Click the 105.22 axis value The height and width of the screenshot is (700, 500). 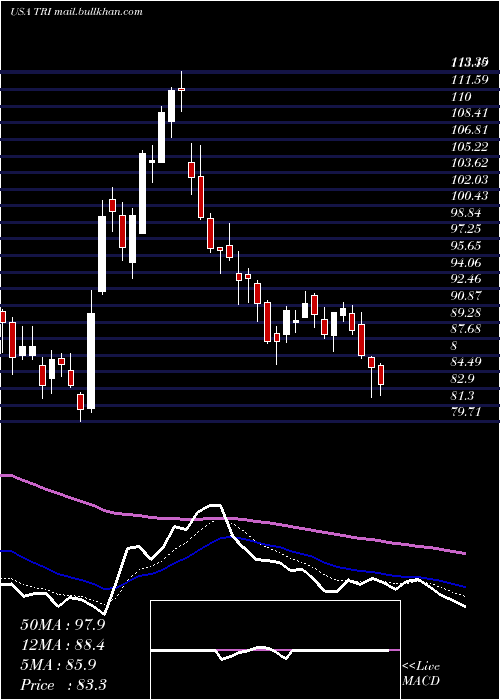pos(469,146)
